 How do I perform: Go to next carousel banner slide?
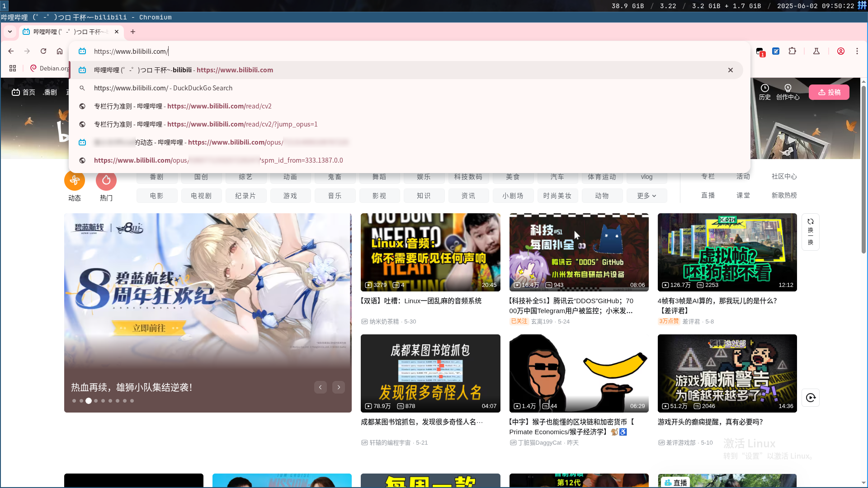(x=339, y=387)
